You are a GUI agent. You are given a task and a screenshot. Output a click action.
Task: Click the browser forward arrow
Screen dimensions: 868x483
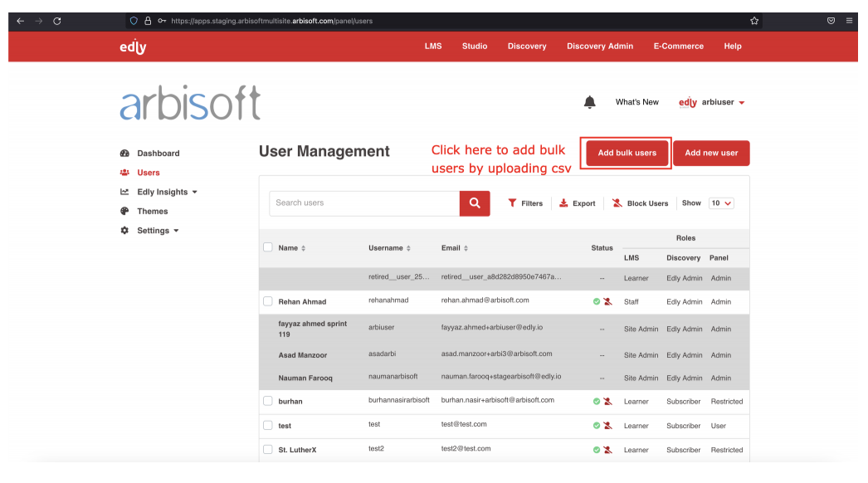pyautogui.click(x=39, y=21)
